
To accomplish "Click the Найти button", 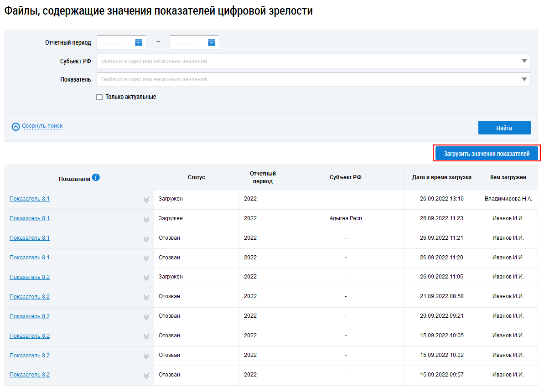I will click(504, 128).
